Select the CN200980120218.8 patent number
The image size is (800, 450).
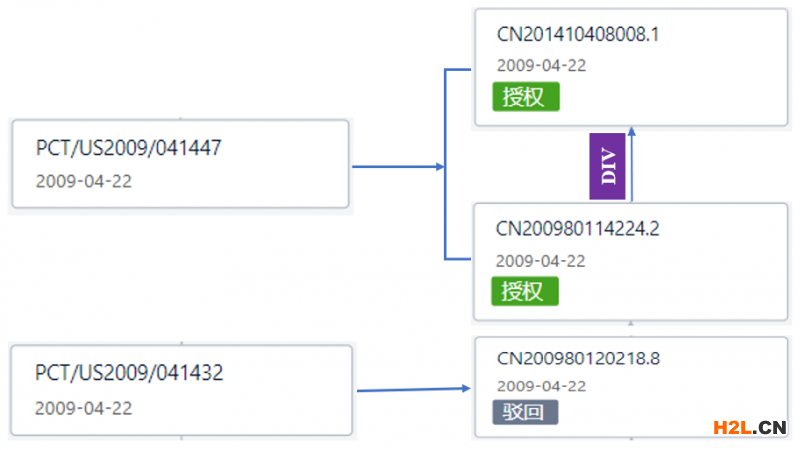pos(578,358)
